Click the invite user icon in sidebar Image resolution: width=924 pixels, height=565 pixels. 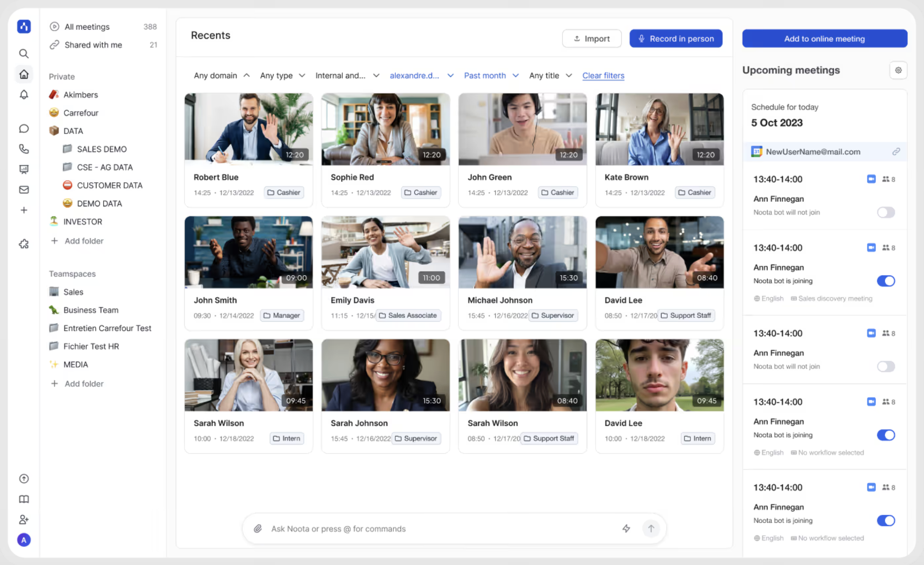[24, 519]
